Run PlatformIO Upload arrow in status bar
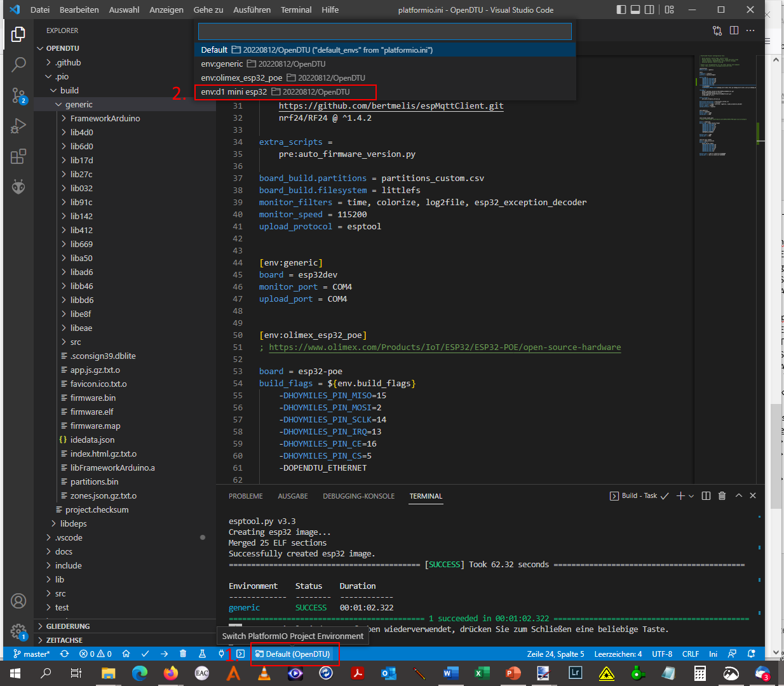Screen dimensions: 784x686 click(x=164, y=654)
